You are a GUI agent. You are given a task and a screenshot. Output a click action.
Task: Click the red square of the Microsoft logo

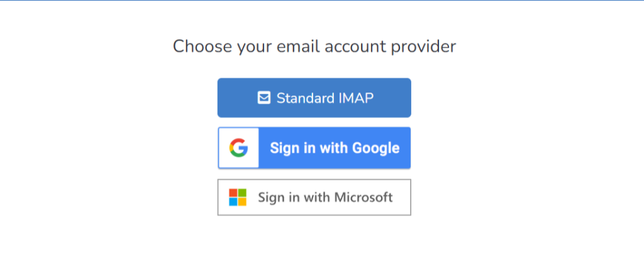tap(233, 193)
